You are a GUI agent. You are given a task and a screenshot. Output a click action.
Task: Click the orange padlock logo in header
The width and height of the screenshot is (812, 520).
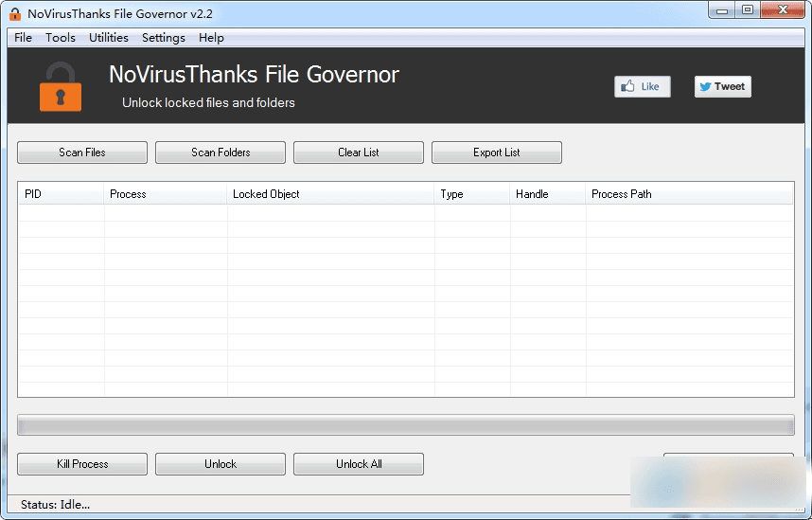(60, 87)
